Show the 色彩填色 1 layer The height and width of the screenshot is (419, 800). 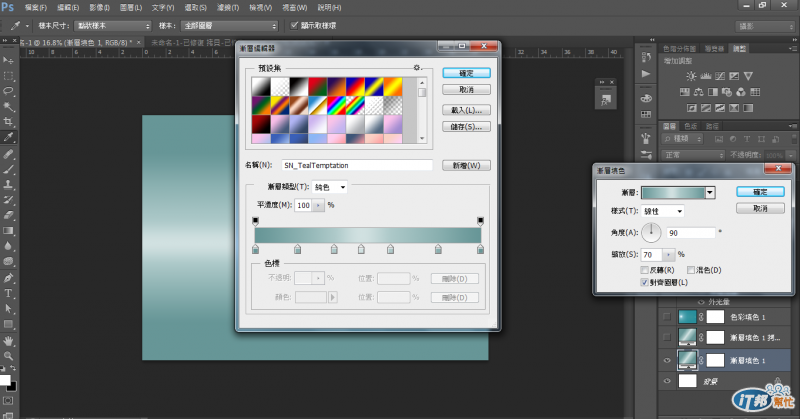point(667,317)
